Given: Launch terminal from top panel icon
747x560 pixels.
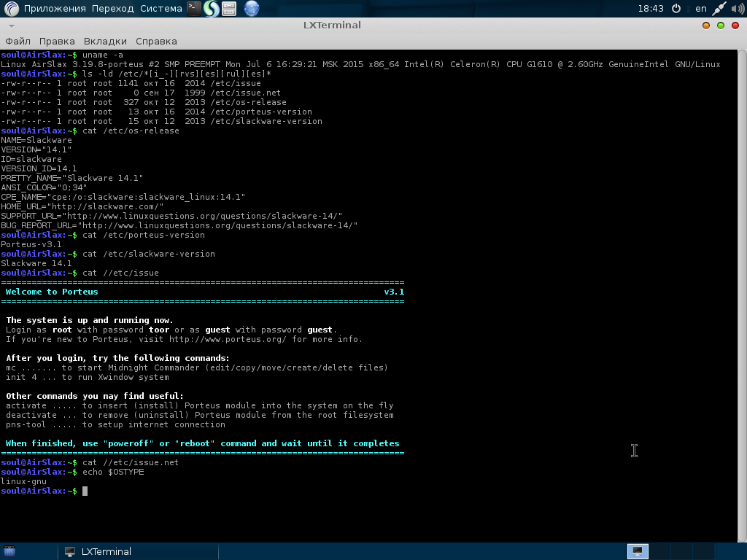Looking at the screenshot, I should (193, 8).
